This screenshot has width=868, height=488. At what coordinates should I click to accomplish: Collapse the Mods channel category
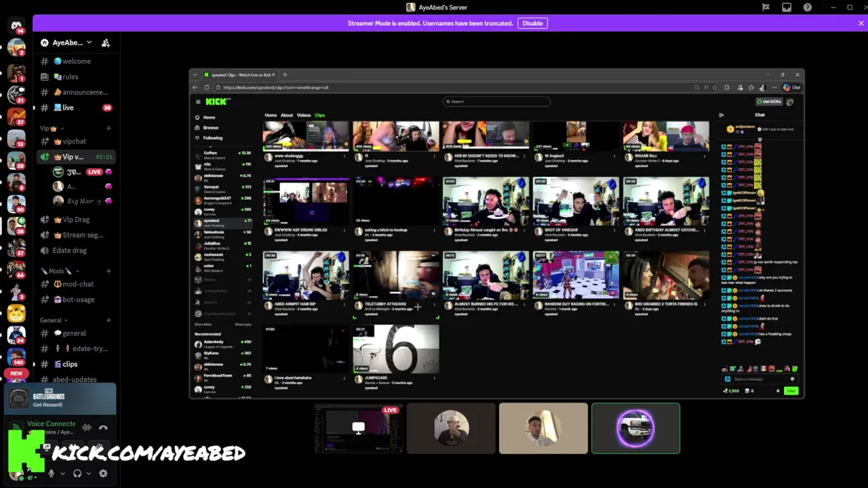pos(60,271)
